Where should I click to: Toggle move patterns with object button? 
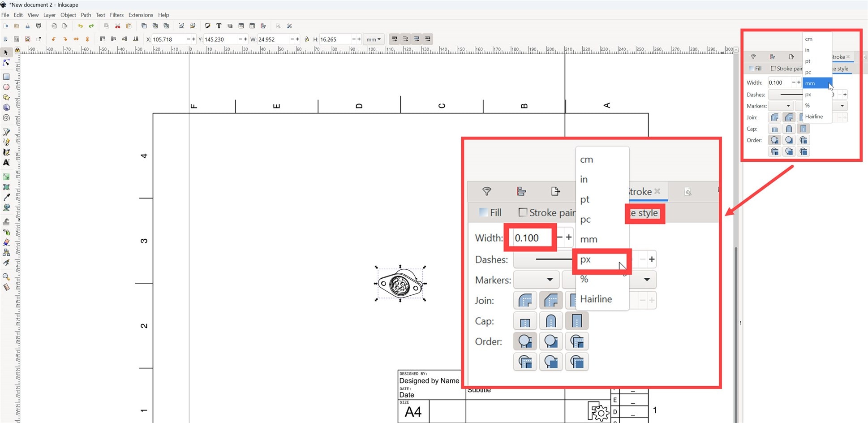(x=428, y=39)
